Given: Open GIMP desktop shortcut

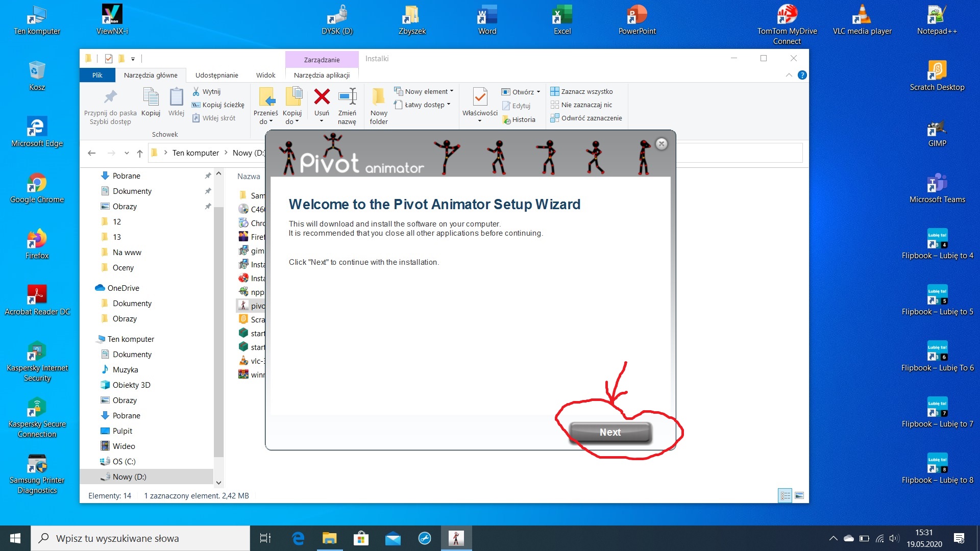Looking at the screenshot, I should point(937,134).
